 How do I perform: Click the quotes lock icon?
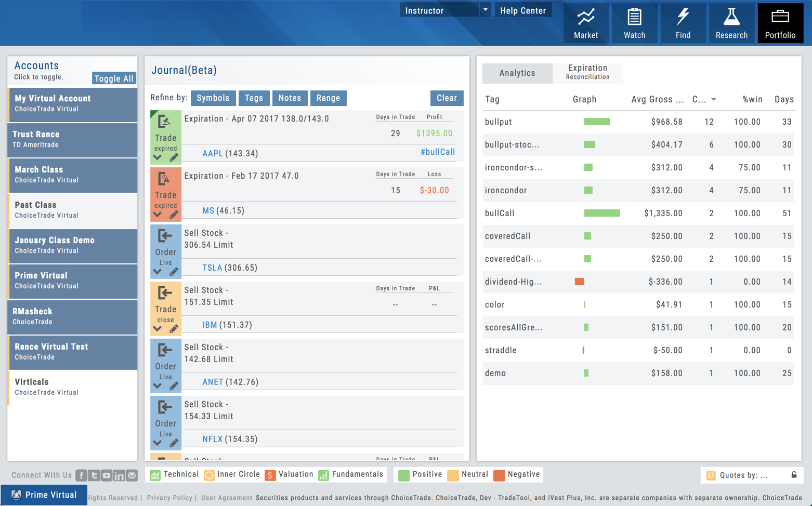coord(794,475)
